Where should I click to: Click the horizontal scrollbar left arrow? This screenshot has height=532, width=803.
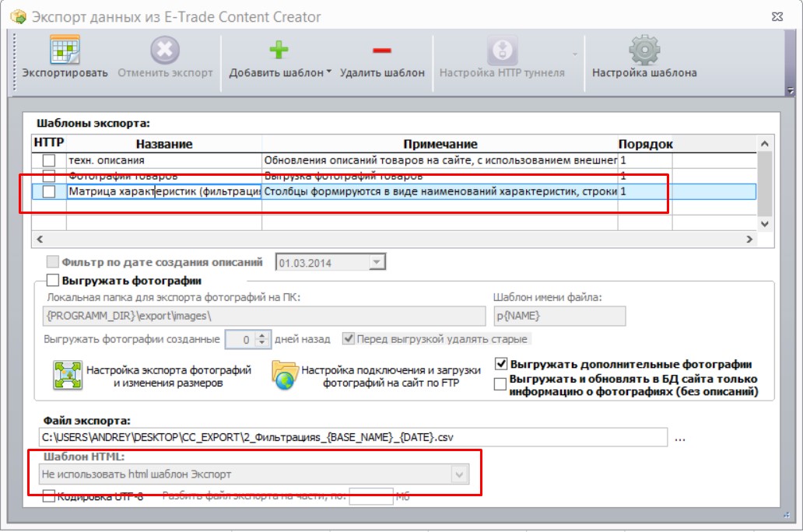[40, 239]
